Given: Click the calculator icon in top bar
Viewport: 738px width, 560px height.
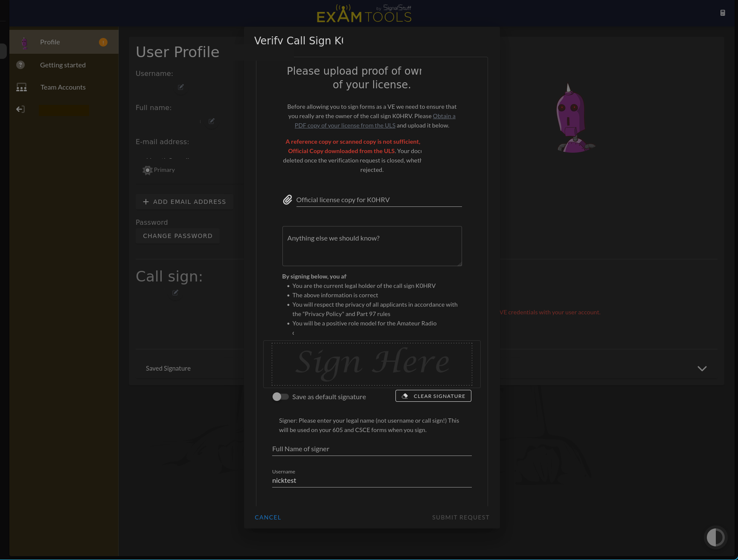Looking at the screenshot, I should [x=723, y=13].
